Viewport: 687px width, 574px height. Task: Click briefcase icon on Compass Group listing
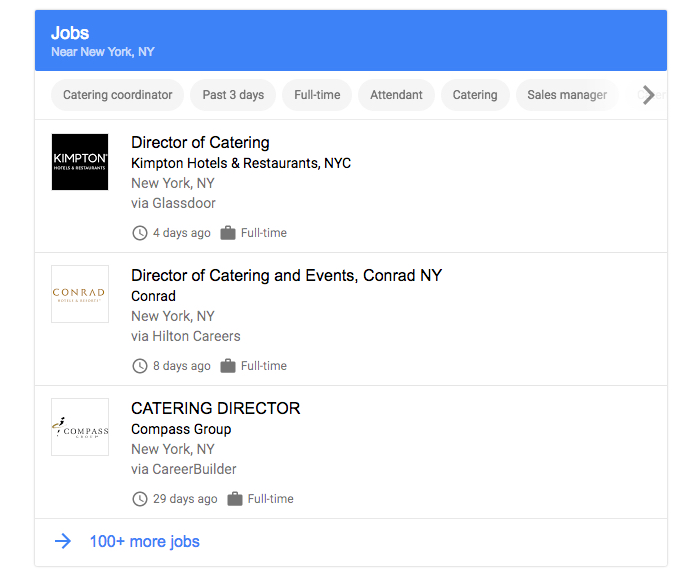tap(235, 499)
